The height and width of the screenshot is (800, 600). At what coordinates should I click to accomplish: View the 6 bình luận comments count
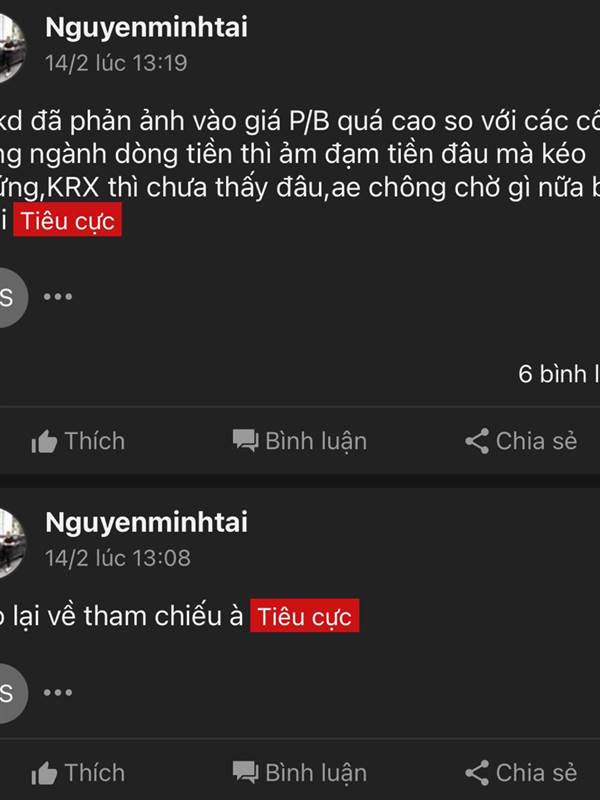tap(559, 374)
